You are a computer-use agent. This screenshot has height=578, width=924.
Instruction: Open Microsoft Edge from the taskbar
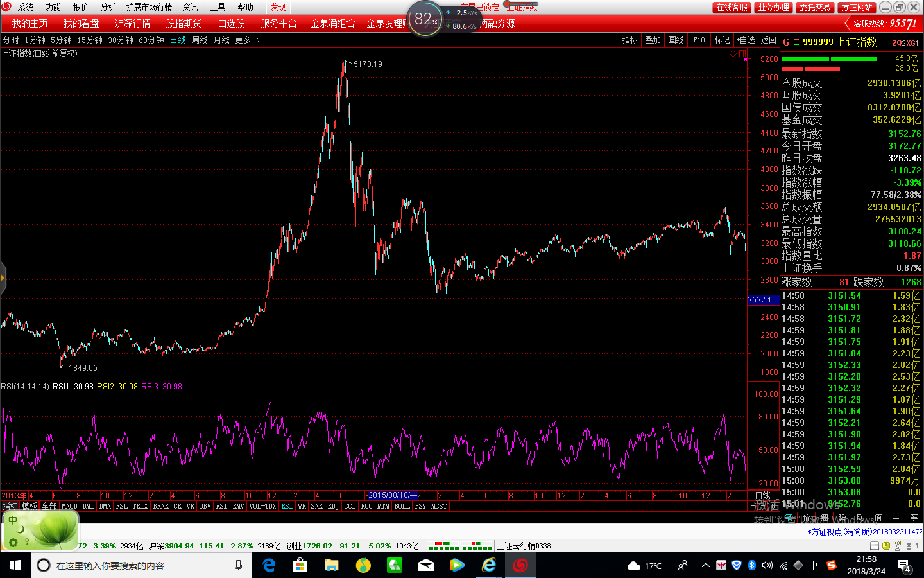click(x=269, y=565)
